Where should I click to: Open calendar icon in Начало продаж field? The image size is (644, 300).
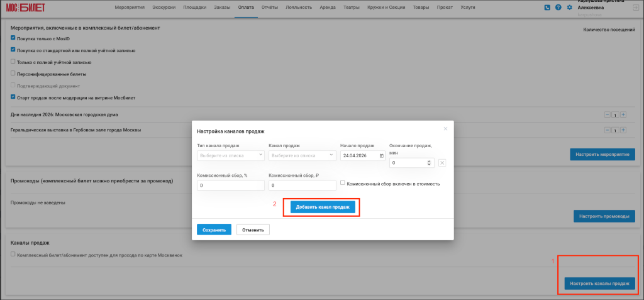382,156
